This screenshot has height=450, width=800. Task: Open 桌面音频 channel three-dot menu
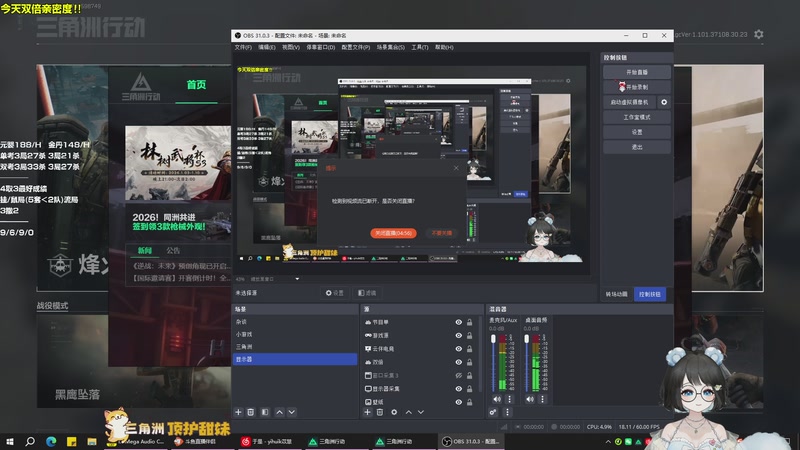click(x=542, y=399)
